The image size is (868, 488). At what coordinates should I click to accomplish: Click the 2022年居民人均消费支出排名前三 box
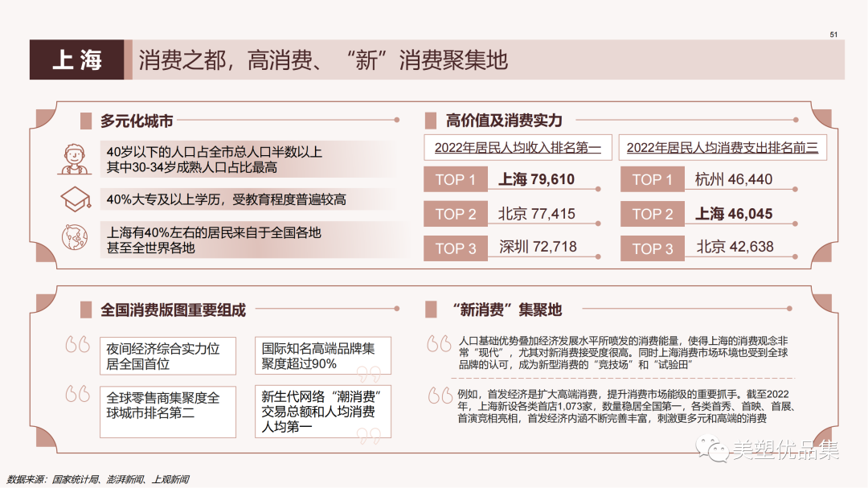pos(723,147)
